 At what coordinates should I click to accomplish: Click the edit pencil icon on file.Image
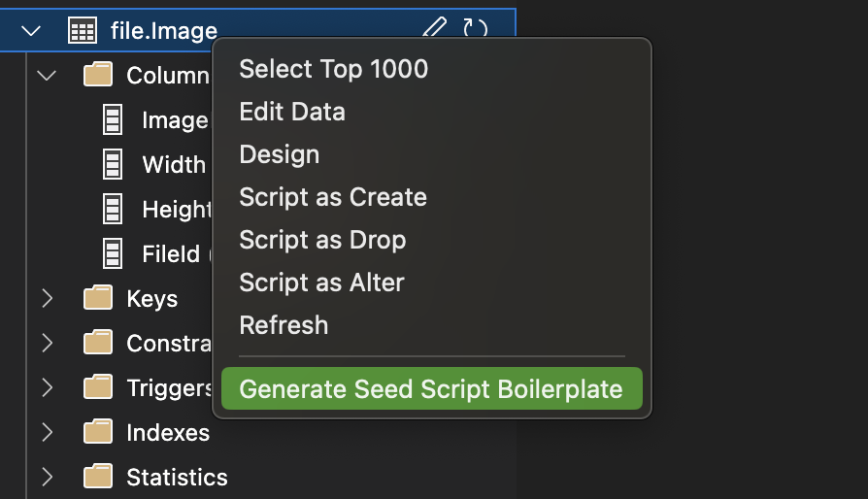pos(436,29)
